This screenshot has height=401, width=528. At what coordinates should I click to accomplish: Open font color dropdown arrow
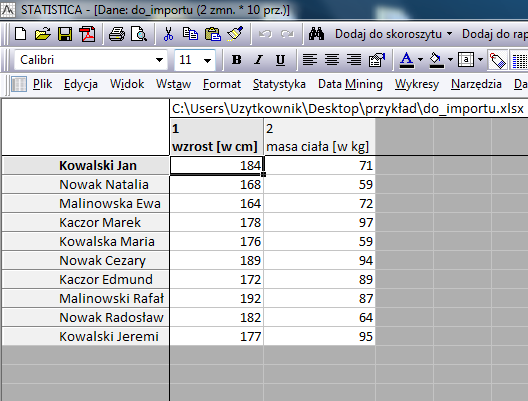pyautogui.click(x=420, y=60)
